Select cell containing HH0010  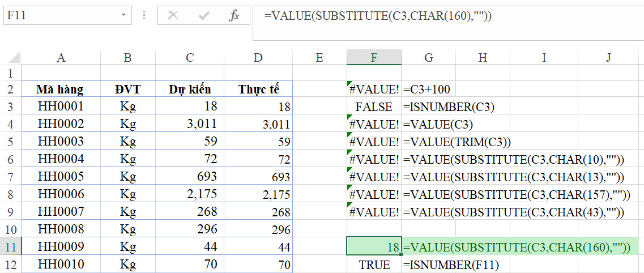point(61,263)
